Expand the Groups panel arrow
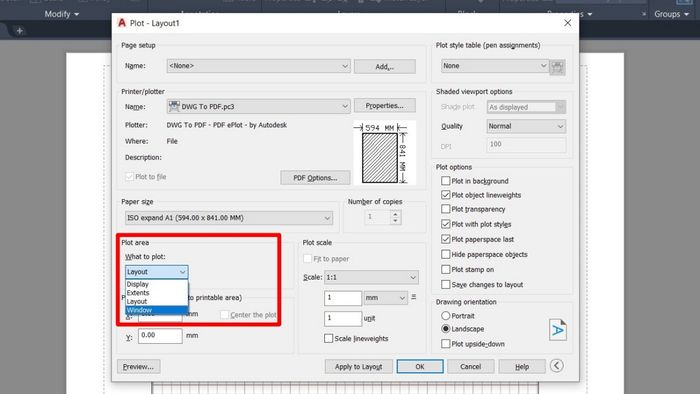Screen dimensions: 700x394 click(x=686, y=14)
